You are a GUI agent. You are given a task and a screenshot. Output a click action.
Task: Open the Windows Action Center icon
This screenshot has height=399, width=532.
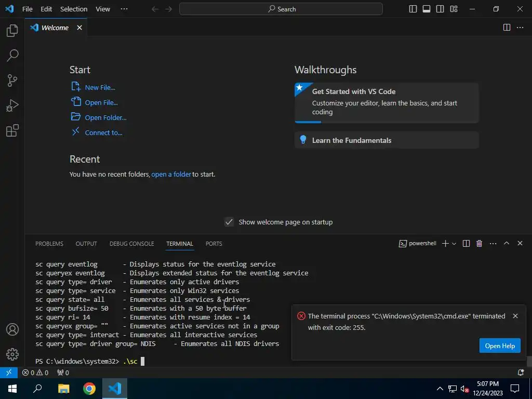515,389
